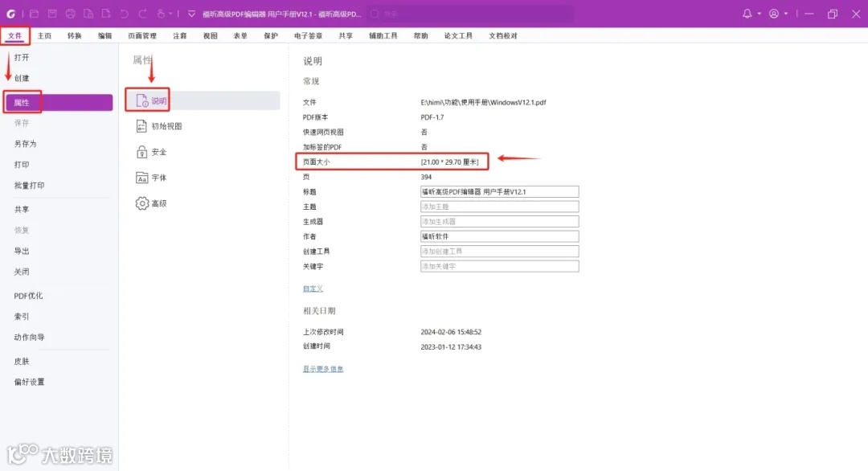
Task: Edit the 标题 title field
Action: click(499, 191)
